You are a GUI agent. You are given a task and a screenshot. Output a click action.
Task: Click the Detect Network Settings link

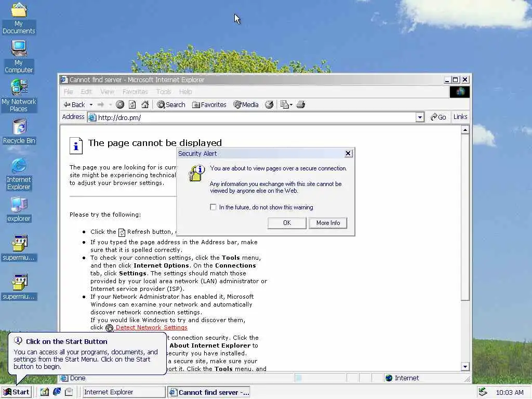point(151,327)
